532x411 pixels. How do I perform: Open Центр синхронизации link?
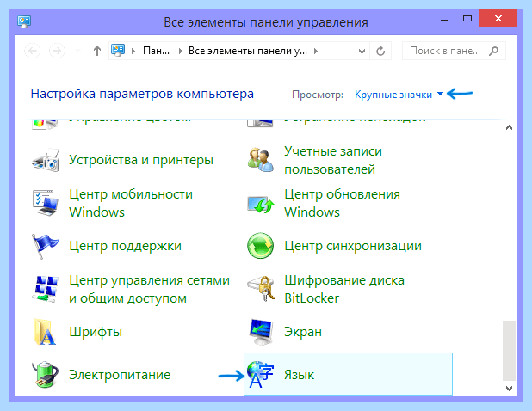[x=353, y=246]
